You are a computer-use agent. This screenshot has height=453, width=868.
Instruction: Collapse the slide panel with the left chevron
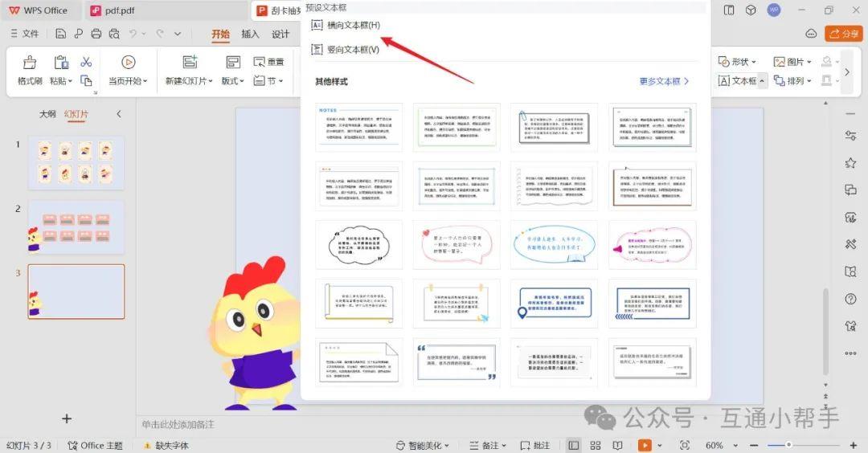(x=118, y=114)
